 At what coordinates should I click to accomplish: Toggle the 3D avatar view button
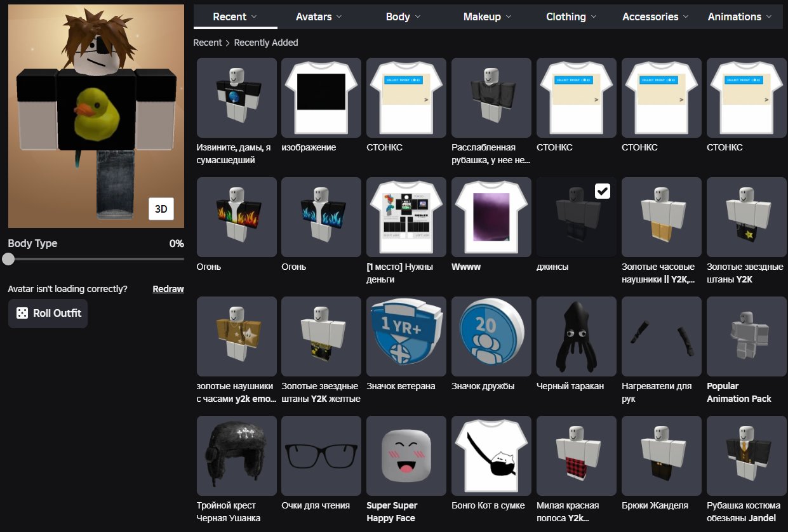tap(161, 209)
